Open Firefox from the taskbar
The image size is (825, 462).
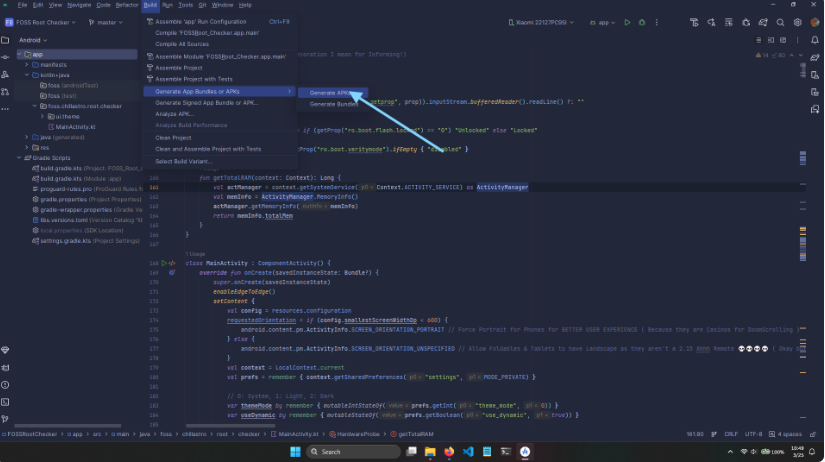449,451
